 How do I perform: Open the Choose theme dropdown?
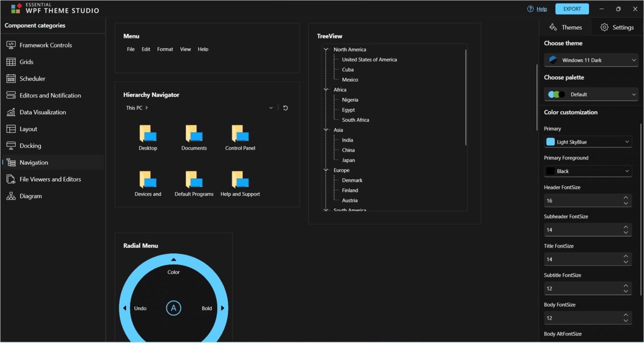tap(591, 60)
